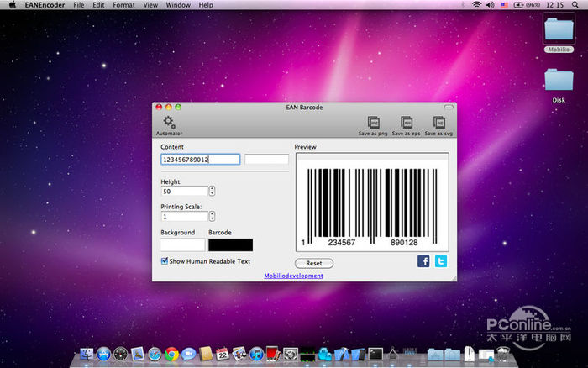Click the Height stepper control

(x=212, y=192)
